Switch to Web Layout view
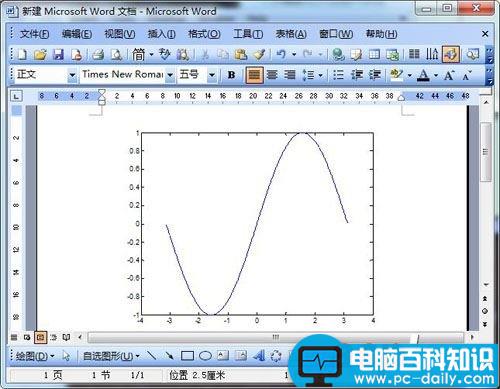This screenshot has height=389, width=500. pos(27,337)
